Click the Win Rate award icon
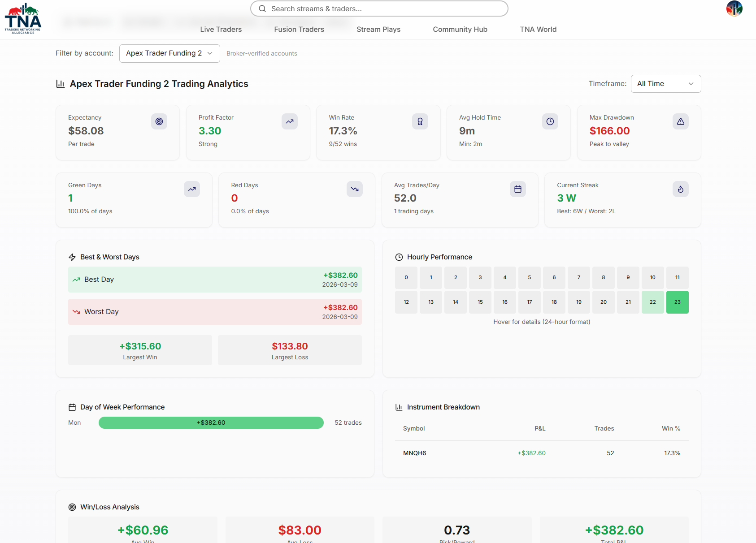The width and height of the screenshot is (756, 543). click(420, 121)
